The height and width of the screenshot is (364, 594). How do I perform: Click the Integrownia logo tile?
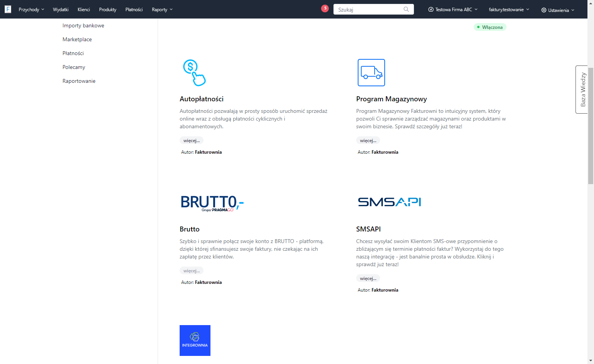point(195,341)
